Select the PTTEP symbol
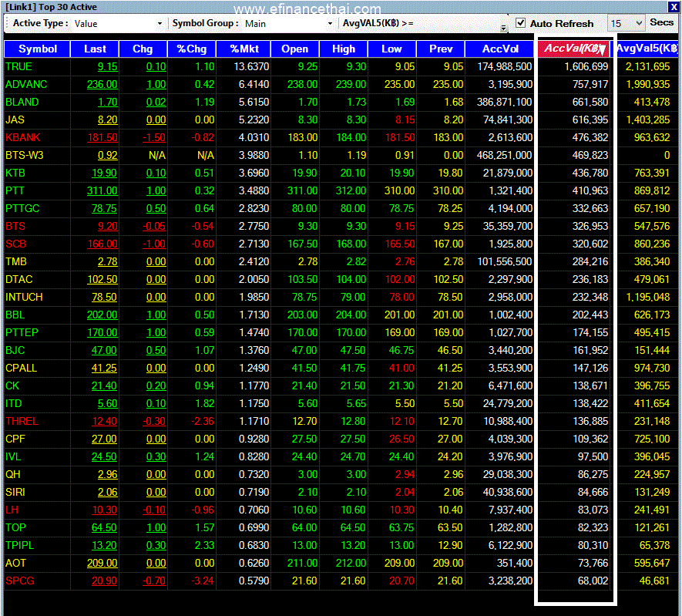 click(22, 332)
